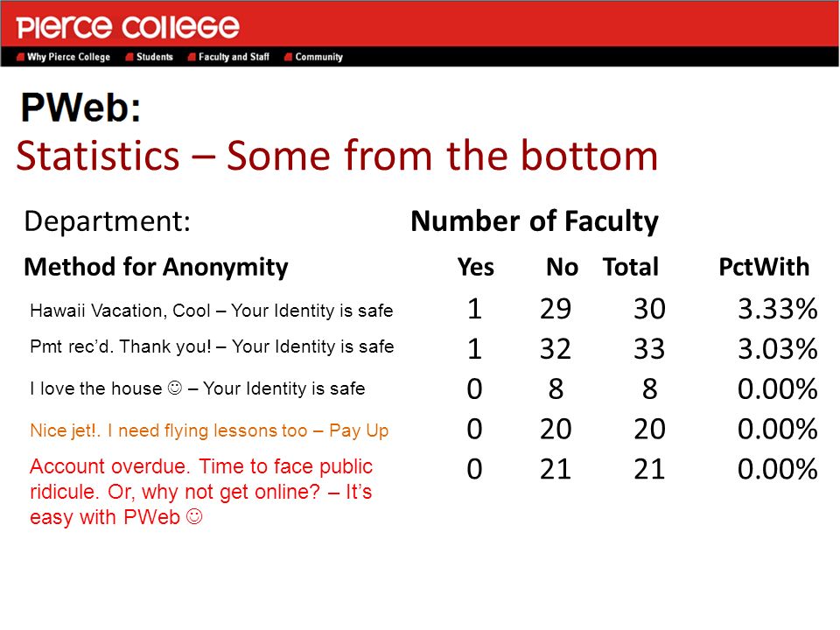
Task: Click the Pierce College logo
Action: point(128,27)
